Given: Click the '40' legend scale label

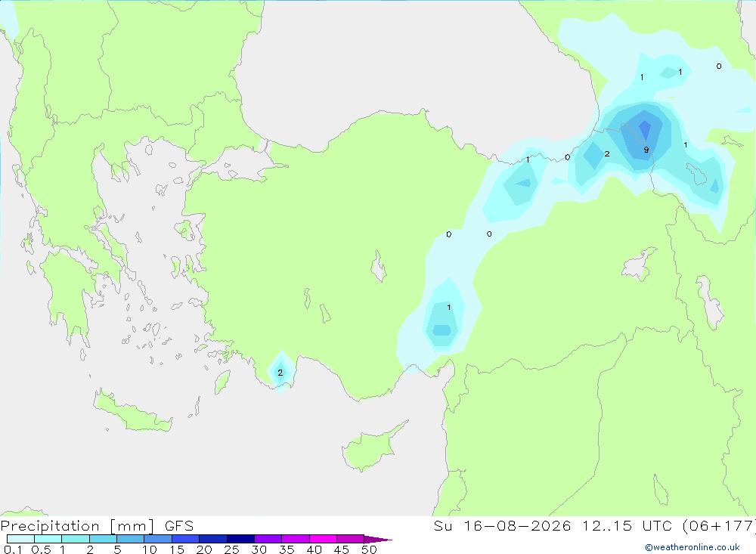Looking at the screenshot, I should (x=314, y=549).
